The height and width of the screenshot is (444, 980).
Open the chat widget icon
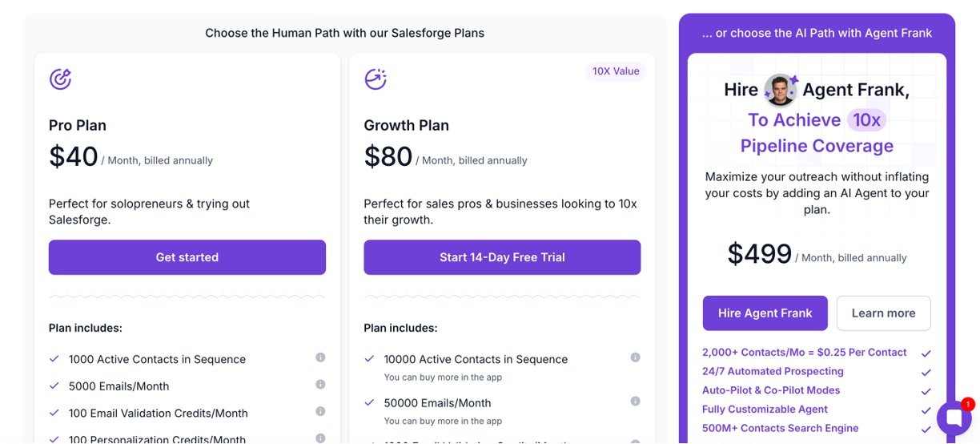pos(954,418)
